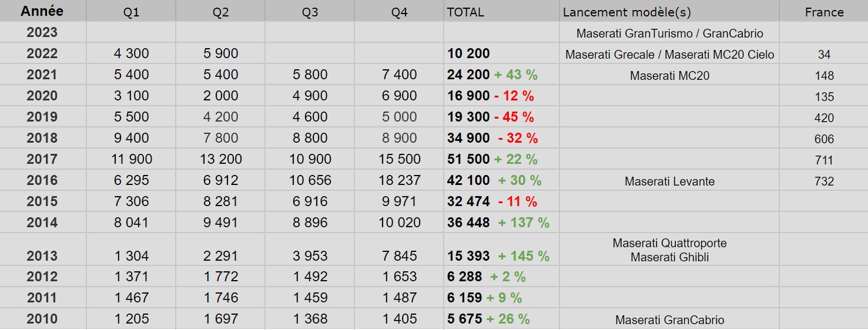Viewport: 868px width, 330px height.
Task: Select the 2018 year cell
Action: (x=42, y=138)
